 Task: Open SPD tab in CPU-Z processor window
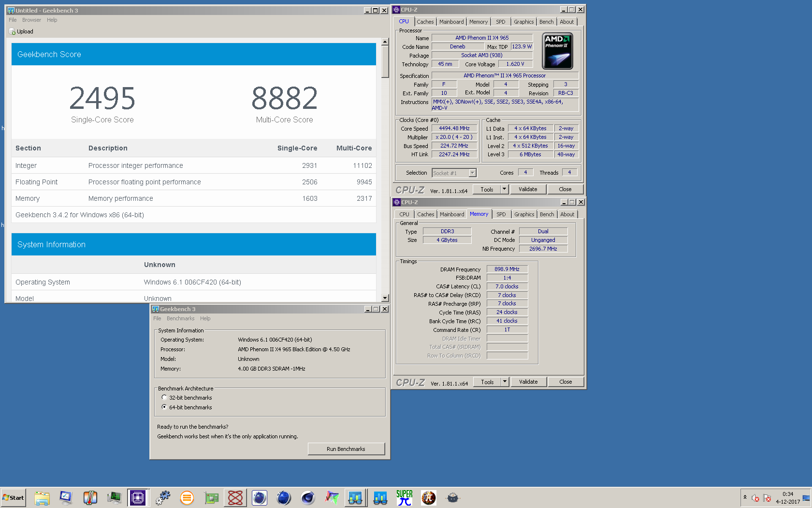click(x=501, y=22)
